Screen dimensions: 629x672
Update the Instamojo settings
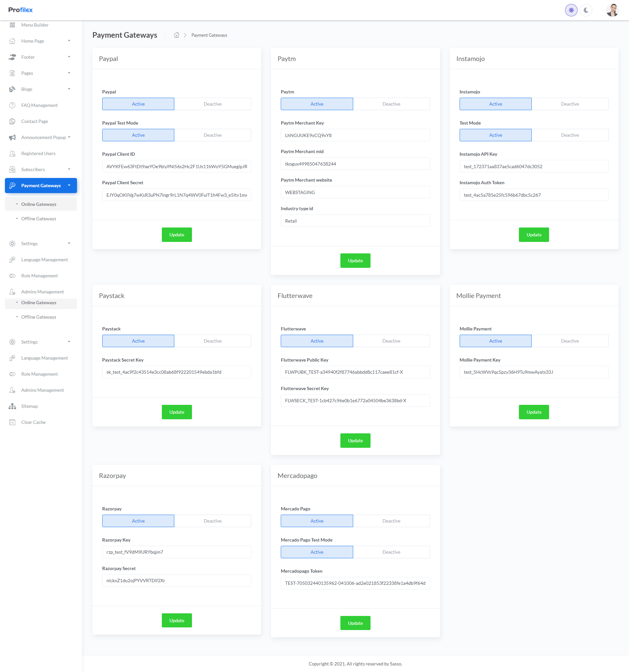[533, 235]
